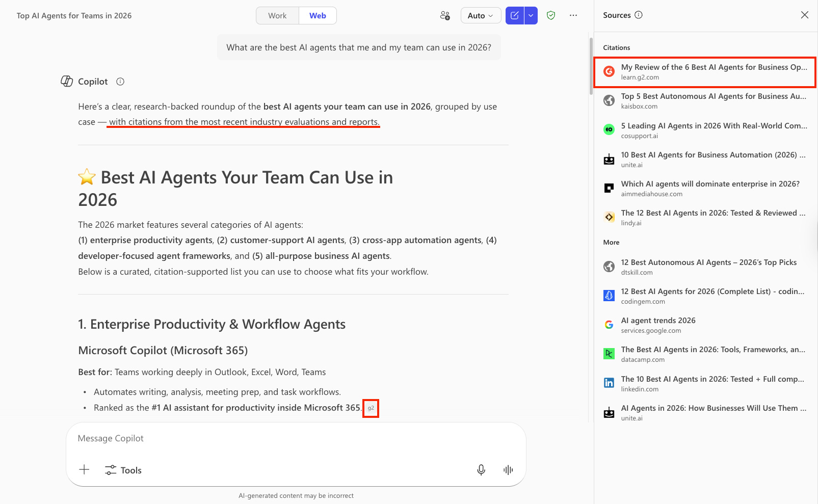Open 10 Best AI Agents unite.ai citation
The height and width of the screenshot is (504, 818).
[705, 160]
